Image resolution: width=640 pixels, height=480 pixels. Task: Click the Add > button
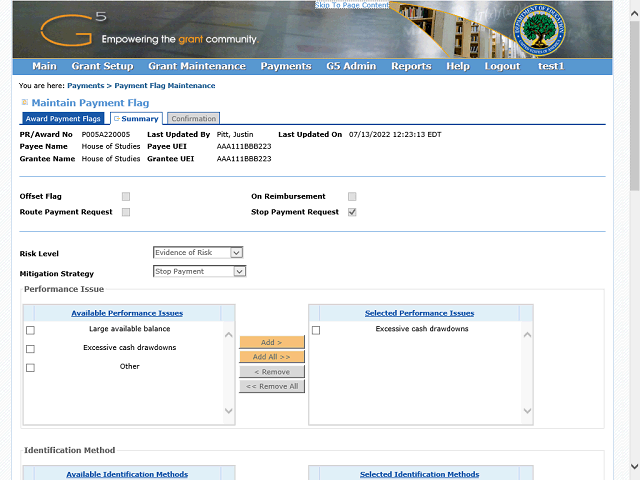(x=272, y=342)
